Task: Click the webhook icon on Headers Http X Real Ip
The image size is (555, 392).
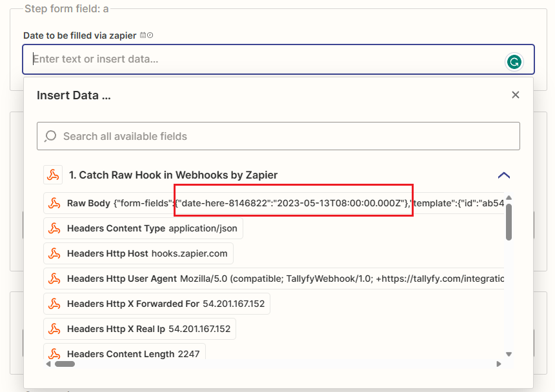Action: [x=55, y=329]
